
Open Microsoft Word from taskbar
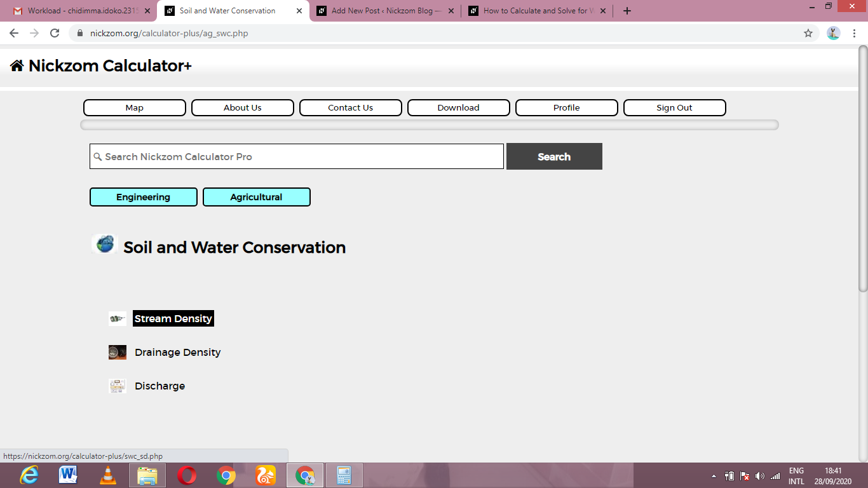[x=68, y=475]
